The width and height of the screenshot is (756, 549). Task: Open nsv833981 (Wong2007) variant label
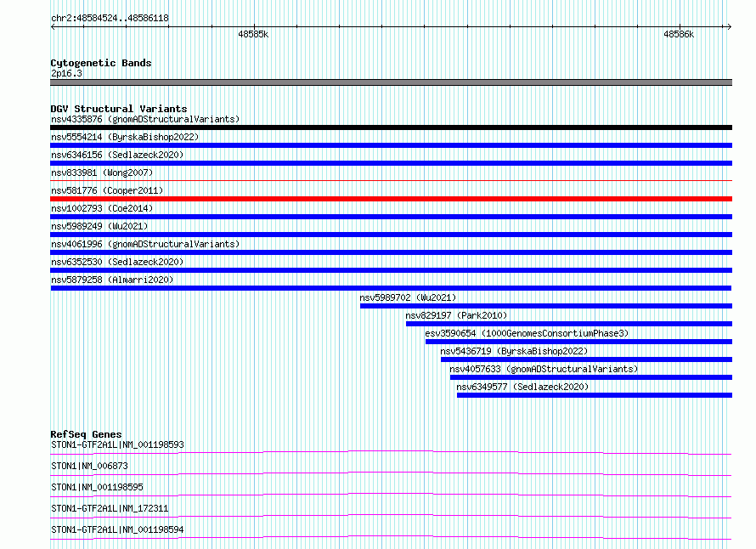pyautogui.click(x=102, y=173)
